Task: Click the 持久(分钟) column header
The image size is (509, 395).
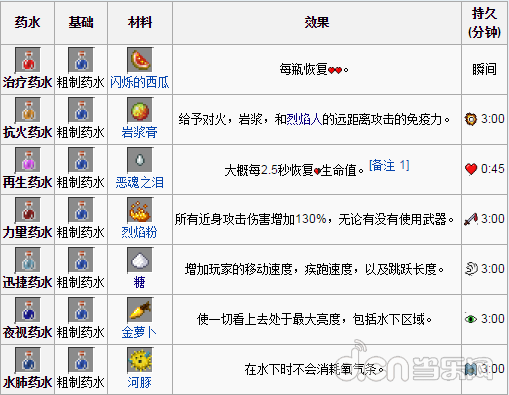Action: point(485,23)
